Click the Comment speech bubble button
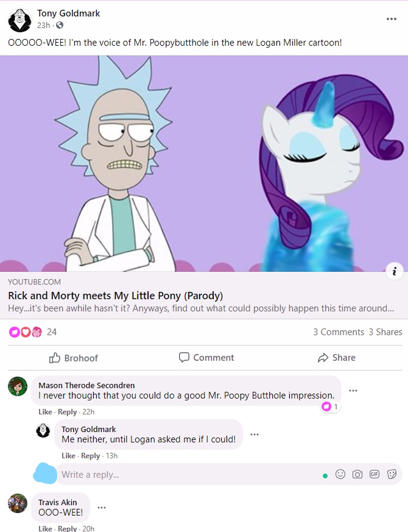The width and height of the screenshot is (408, 532). click(x=206, y=358)
